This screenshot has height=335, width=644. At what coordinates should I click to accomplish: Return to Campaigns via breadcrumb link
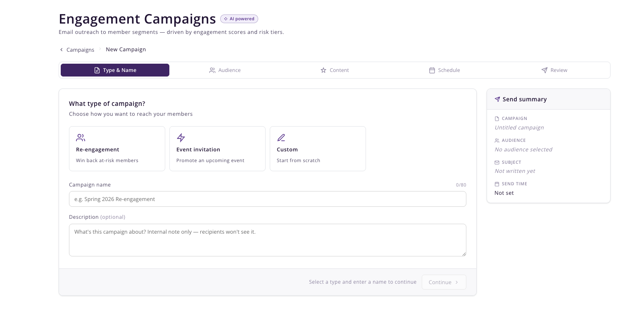[80, 50]
